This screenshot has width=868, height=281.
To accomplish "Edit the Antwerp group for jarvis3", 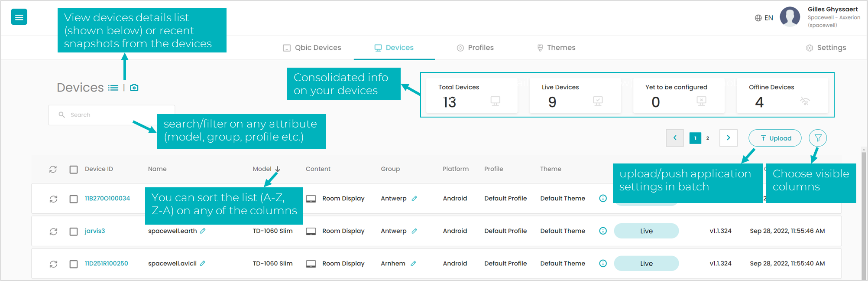I will pyautogui.click(x=414, y=231).
